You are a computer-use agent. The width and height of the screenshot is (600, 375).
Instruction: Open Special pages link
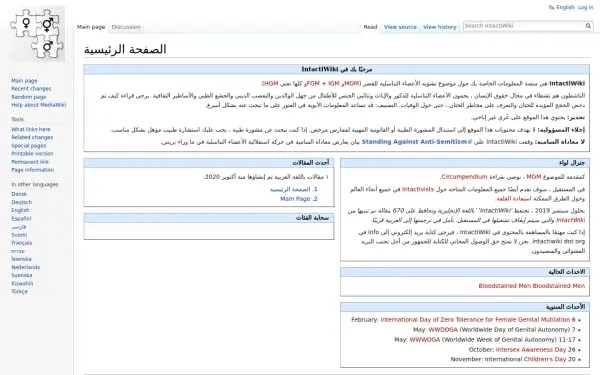coord(29,146)
